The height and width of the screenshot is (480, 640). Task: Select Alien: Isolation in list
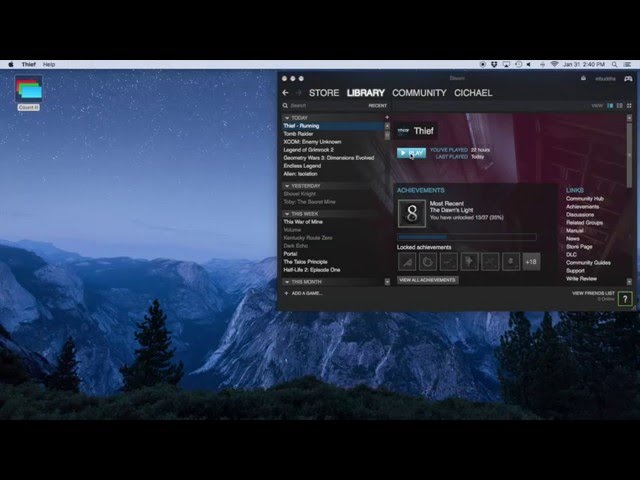point(300,174)
